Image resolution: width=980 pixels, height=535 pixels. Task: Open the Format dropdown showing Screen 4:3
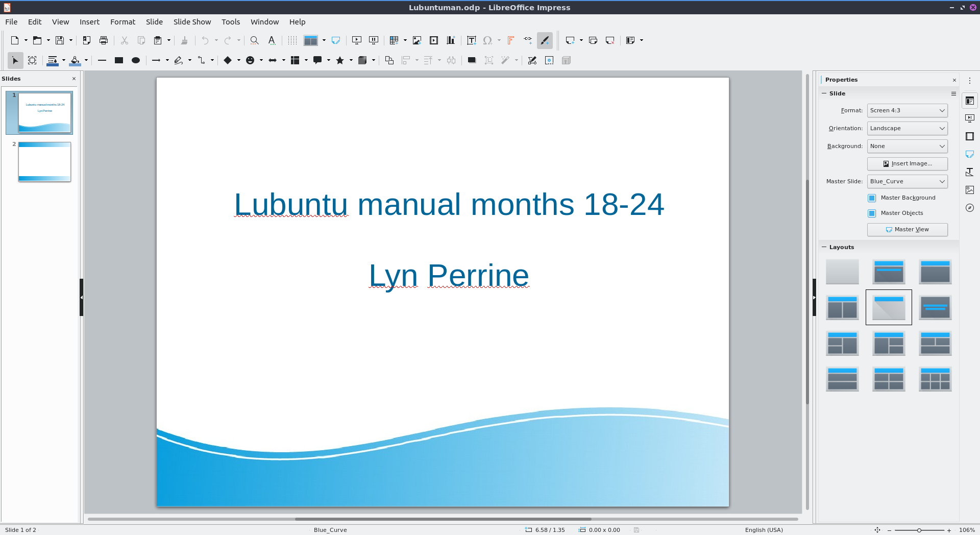point(907,111)
